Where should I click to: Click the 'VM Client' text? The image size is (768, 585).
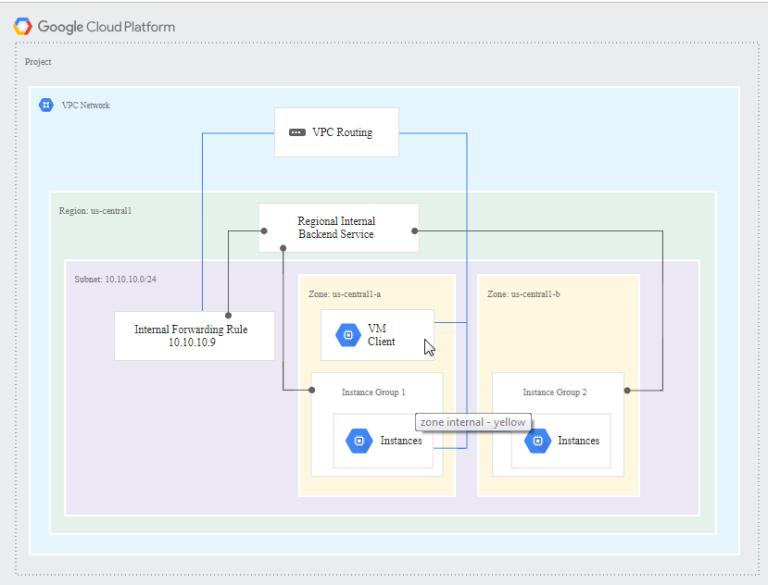click(x=381, y=335)
